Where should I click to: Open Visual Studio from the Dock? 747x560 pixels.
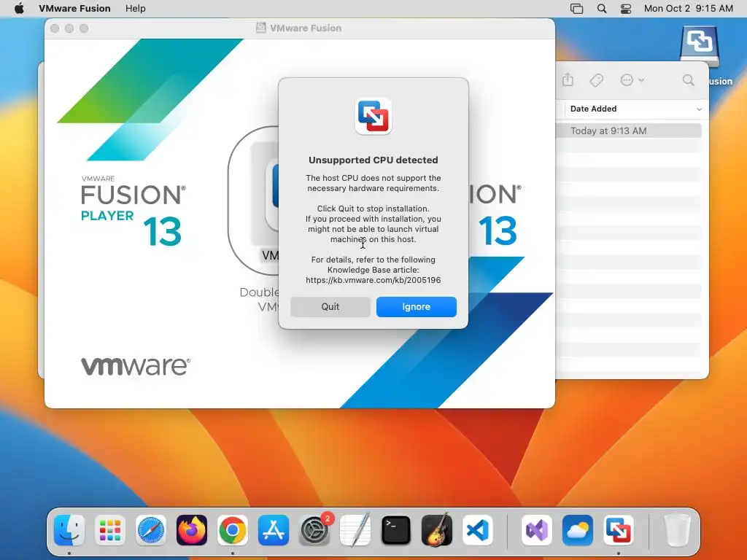coord(536,530)
